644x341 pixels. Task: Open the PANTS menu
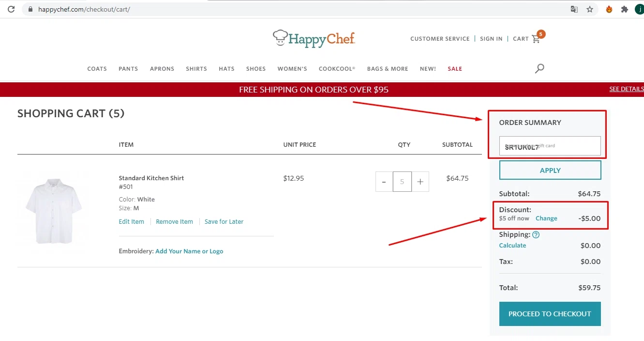tap(128, 69)
